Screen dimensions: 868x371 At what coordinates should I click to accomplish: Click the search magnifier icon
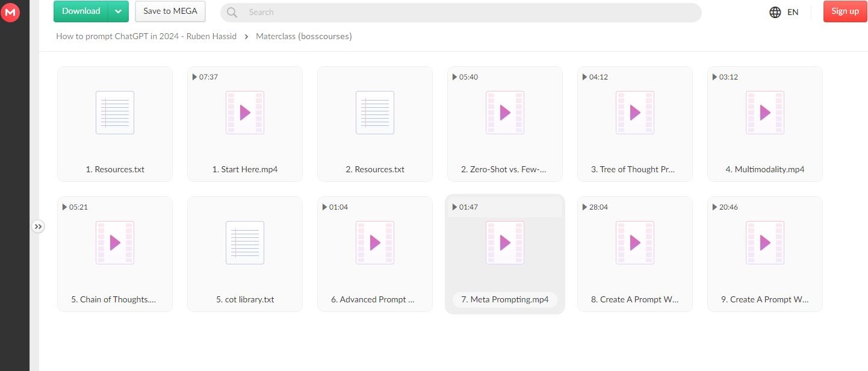pyautogui.click(x=232, y=12)
